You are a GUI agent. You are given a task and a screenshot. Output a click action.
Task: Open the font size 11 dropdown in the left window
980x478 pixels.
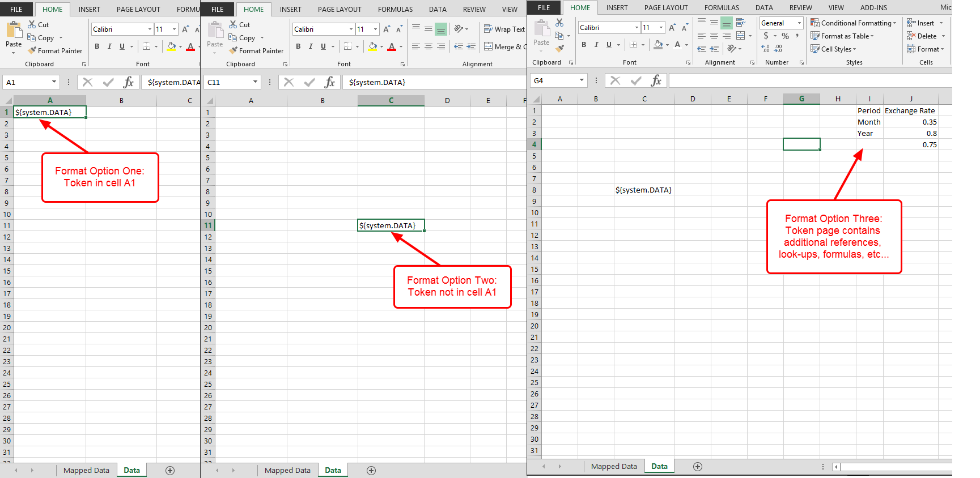point(174,29)
